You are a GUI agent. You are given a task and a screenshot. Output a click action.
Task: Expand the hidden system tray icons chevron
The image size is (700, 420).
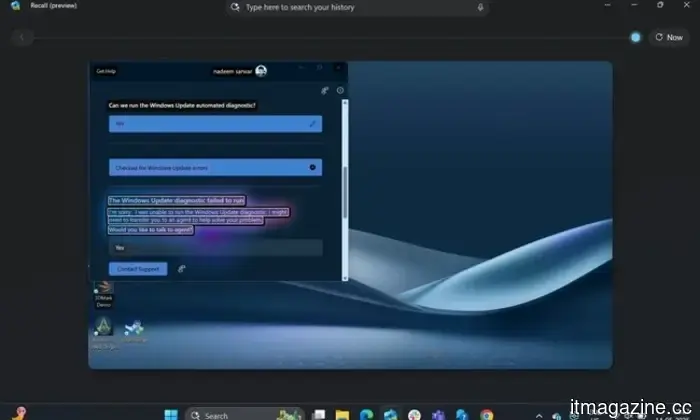click(x=539, y=413)
